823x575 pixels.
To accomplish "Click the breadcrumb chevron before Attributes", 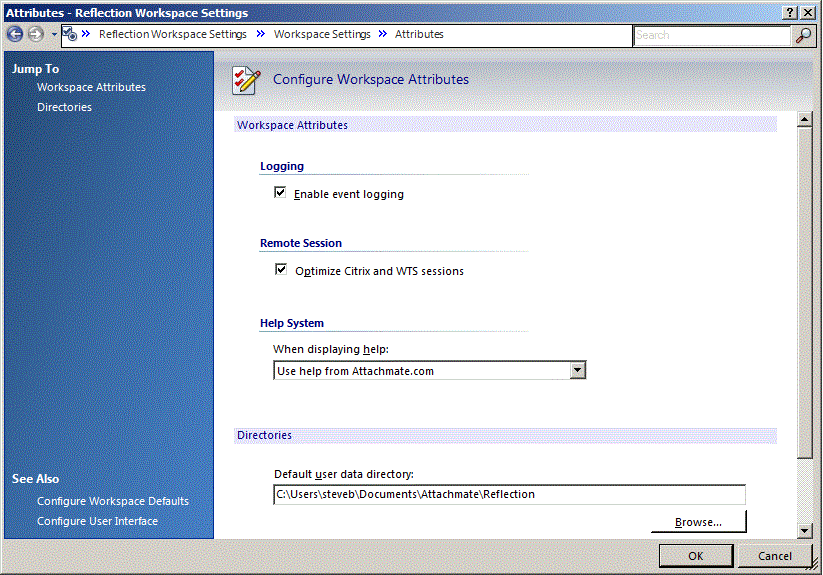I will (x=383, y=34).
